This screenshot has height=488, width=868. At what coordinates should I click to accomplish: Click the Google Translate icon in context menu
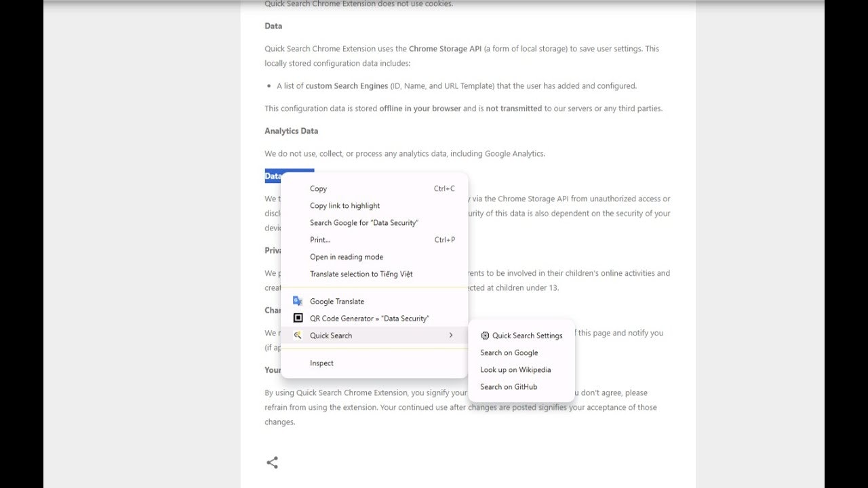[298, 301]
